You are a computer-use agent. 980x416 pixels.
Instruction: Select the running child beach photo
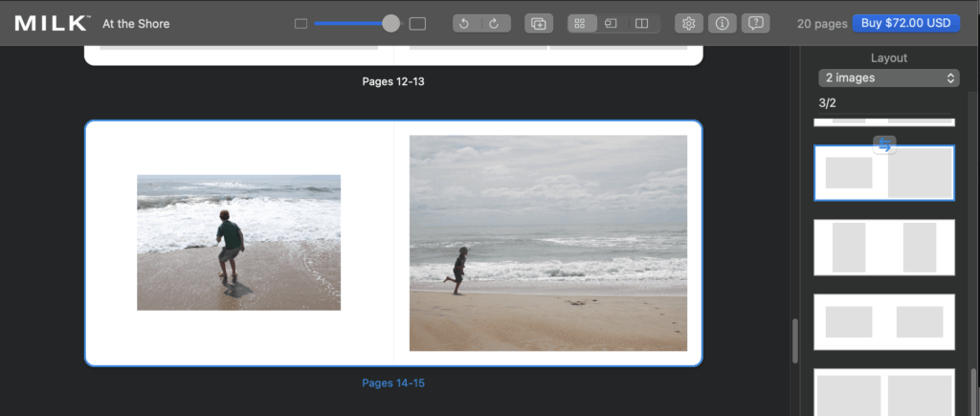tap(548, 243)
